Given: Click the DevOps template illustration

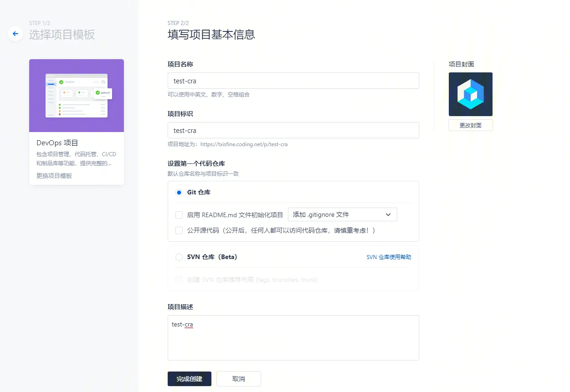Looking at the screenshot, I should (77, 96).
